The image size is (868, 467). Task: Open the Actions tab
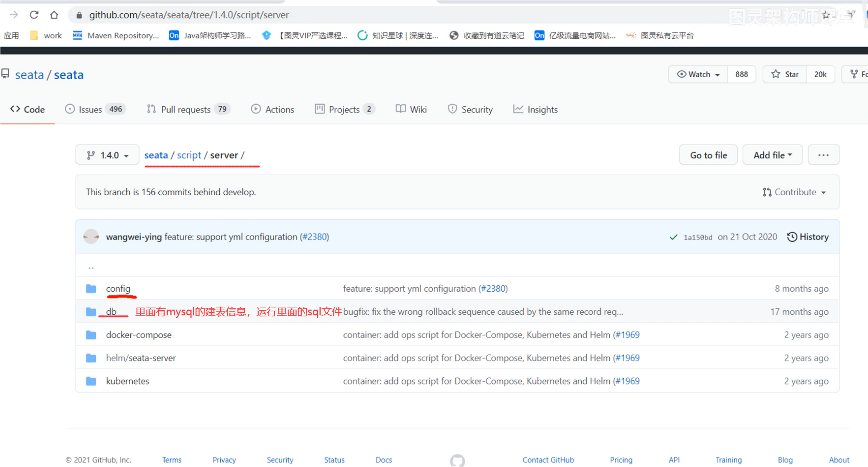272,109
